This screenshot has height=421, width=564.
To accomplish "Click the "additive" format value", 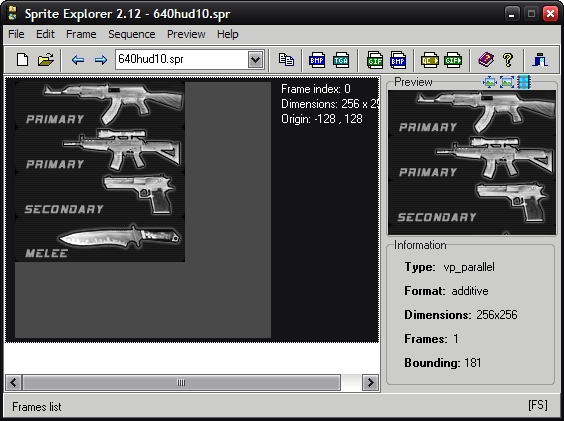I will pyautogui.click(x=470, y=291).
